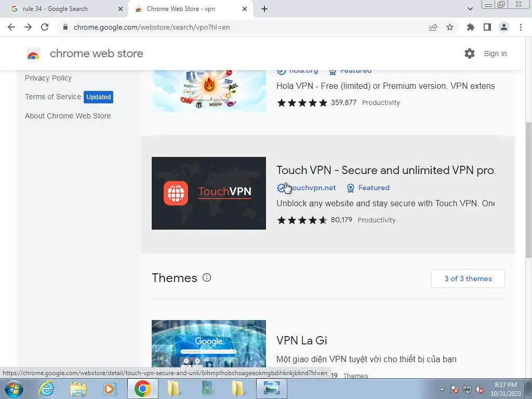The height and width of the screenshot is (399, 532).
Task: Click the Chrome Web Store rainbow logo
Action: (x=33, y=54)
